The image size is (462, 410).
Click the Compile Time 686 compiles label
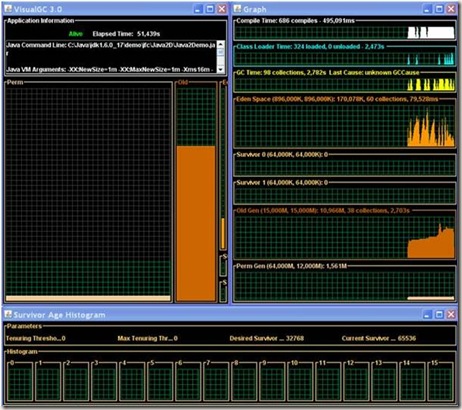tap(296, 21)
